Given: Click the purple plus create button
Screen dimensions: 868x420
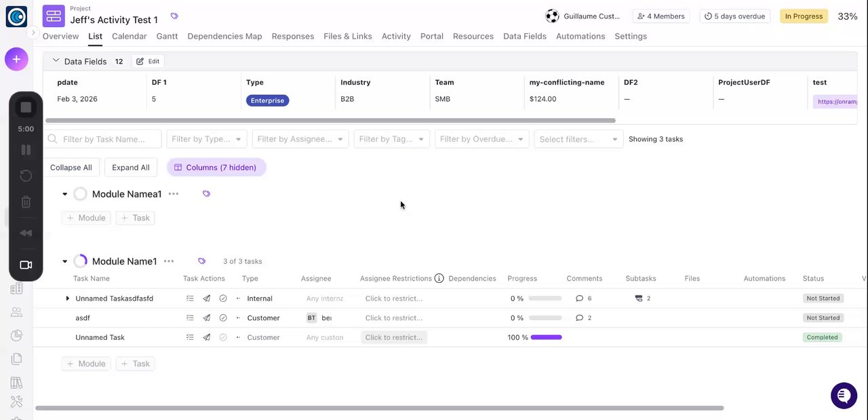Looking at the screenshot, I should coord(16,59).
